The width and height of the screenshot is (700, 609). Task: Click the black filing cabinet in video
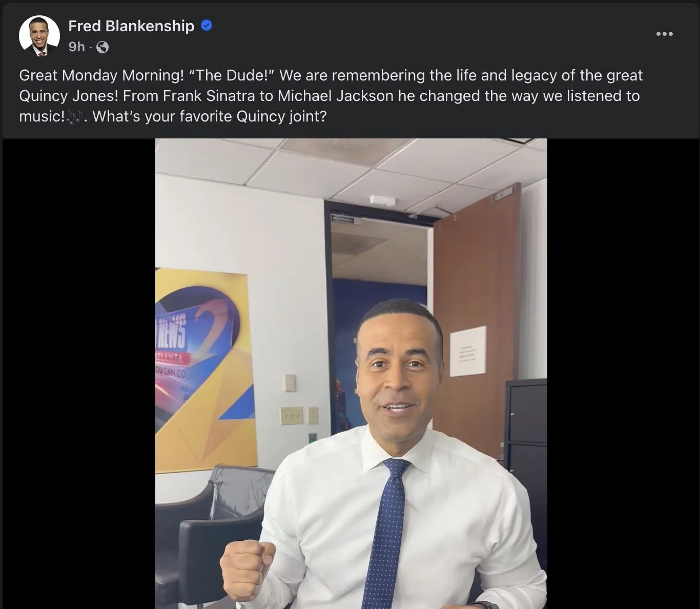click(x=526, y=436)
